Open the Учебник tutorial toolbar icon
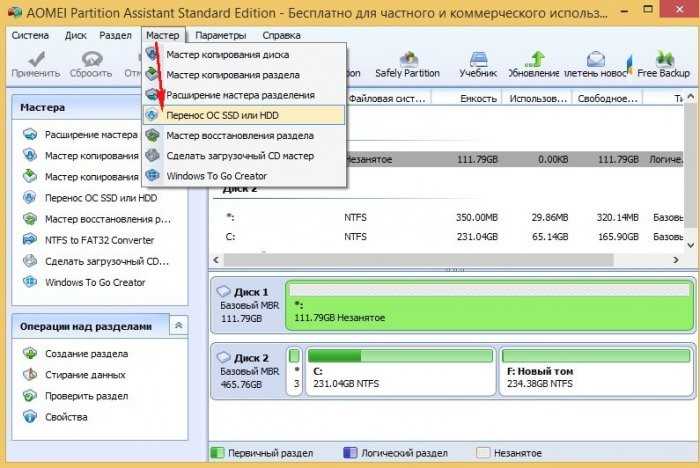Screen dimensions: 700x468 478,58
